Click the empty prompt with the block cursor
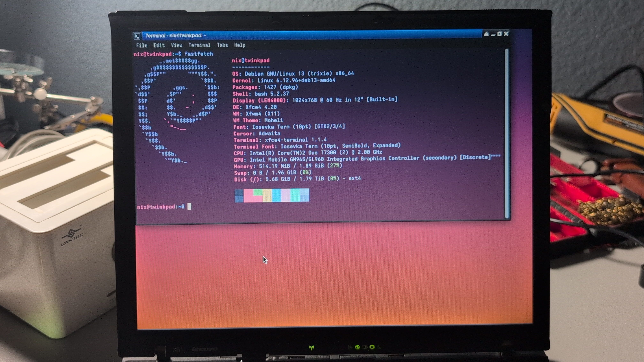Viewport: 644px width, 362px height. (x=164, y=207)
